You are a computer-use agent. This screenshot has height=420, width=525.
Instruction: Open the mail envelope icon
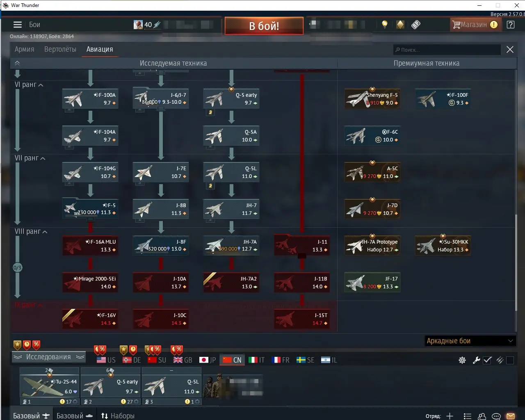(511, 416)
